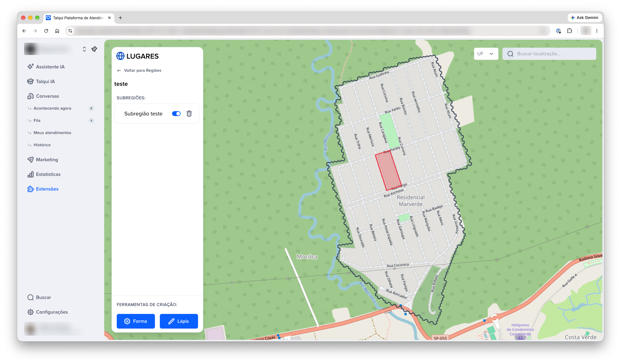Select Fila queue item
The height and width of the screenshot is (364, 621).
point(37,120)
